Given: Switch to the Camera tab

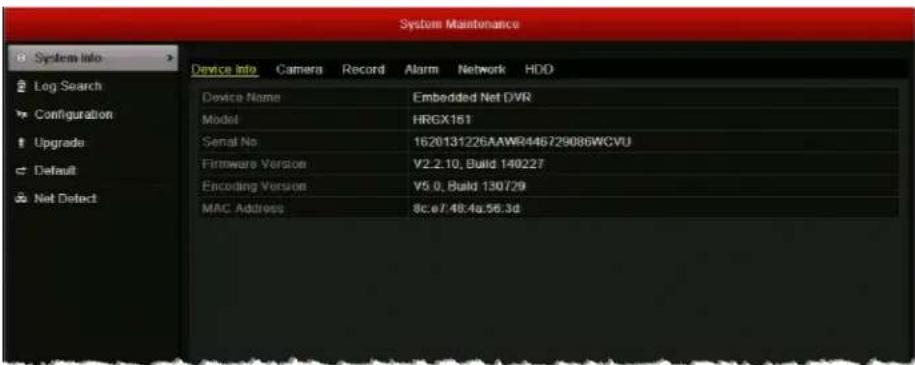Looking at the screenshot, I should [x=299, y=69].
